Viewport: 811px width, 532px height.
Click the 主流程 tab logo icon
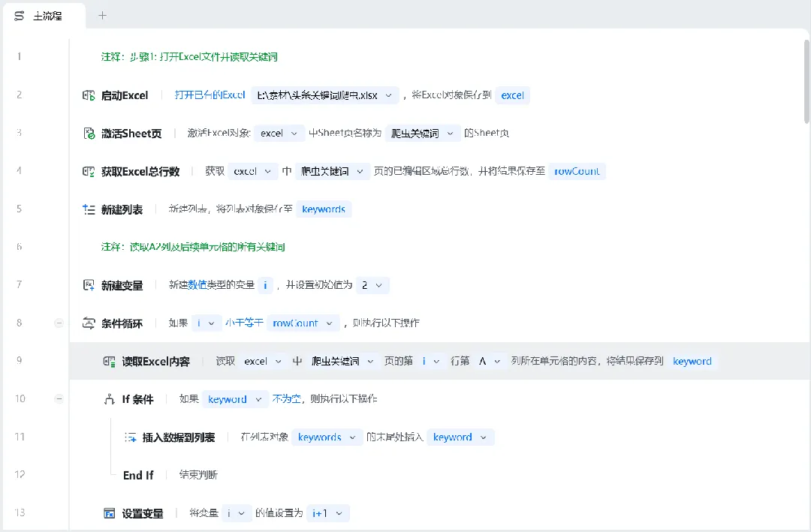(19, 16)
